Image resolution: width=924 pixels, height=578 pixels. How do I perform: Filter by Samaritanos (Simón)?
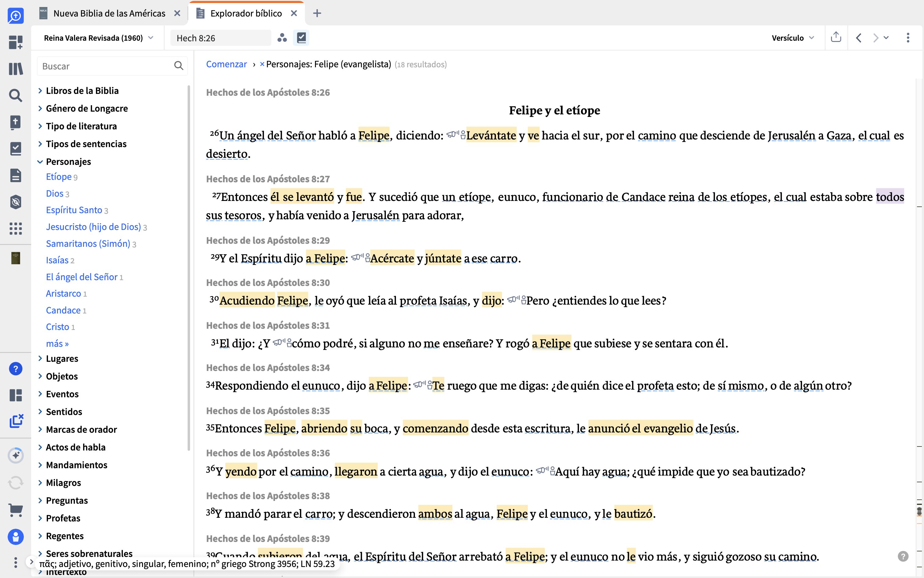88,243
